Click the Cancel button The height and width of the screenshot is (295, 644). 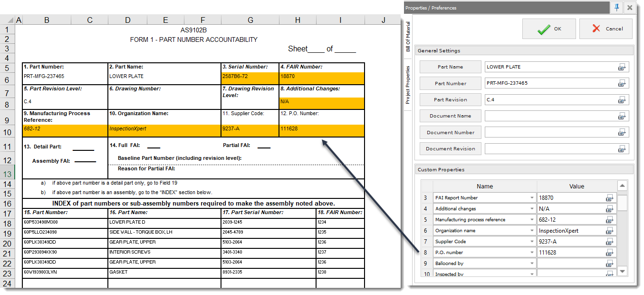(606, 29)
